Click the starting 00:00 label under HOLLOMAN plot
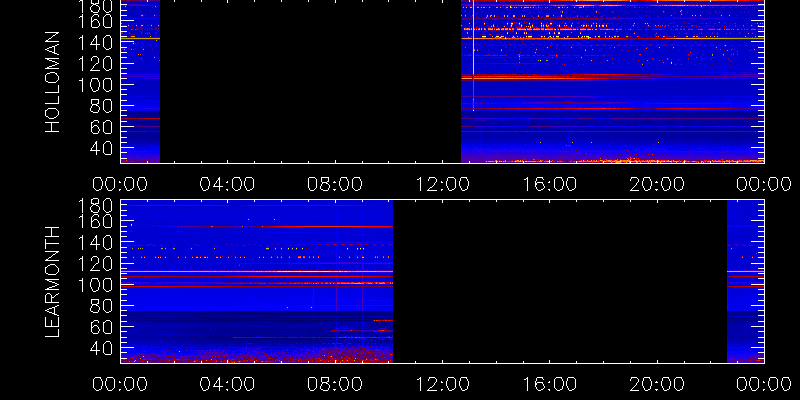The image size is (800, 400). pos(120,184)
